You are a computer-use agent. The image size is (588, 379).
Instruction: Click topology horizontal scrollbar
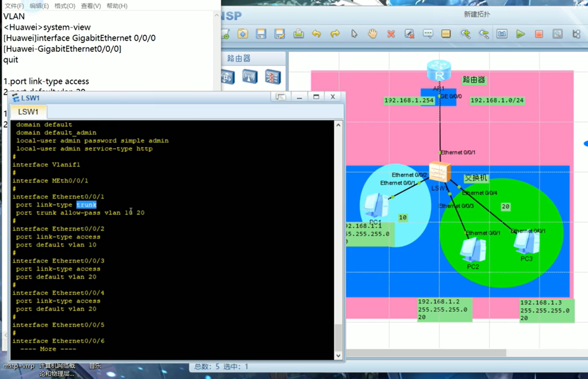point(426,353)
